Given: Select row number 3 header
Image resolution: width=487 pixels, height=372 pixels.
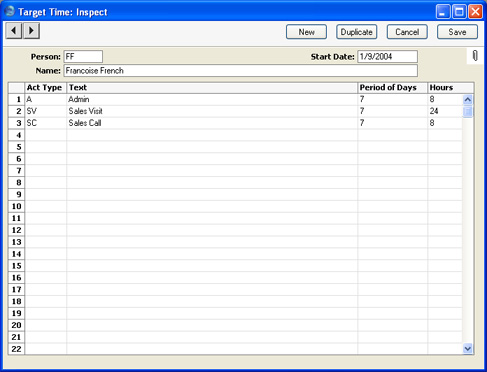Looking at the screenshot, I should click(16, 123).
